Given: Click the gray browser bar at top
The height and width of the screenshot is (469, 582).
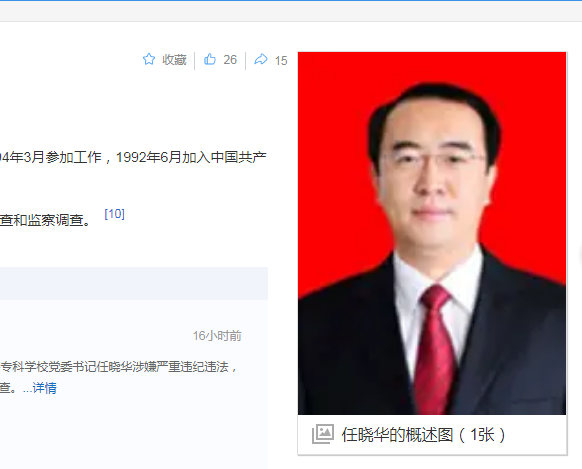Looking at the screenshot, I should click(x=291, y=11).
